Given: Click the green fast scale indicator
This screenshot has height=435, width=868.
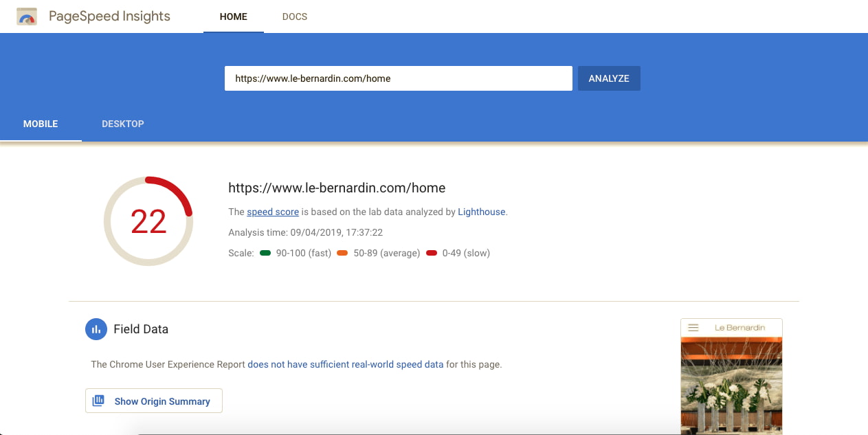Looking at the screenshot, I should tap(265, 253).
